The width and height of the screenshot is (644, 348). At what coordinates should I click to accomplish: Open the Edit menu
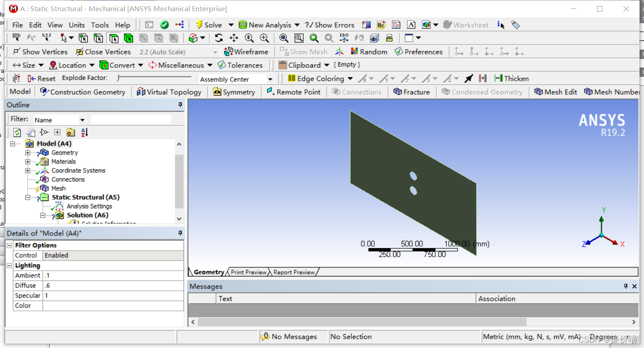pos(35,25)
